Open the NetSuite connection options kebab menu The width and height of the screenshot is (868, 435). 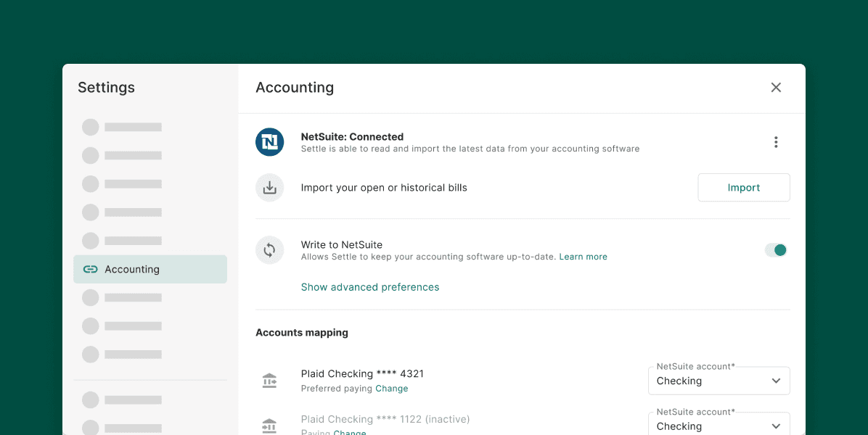pos(776,142)
